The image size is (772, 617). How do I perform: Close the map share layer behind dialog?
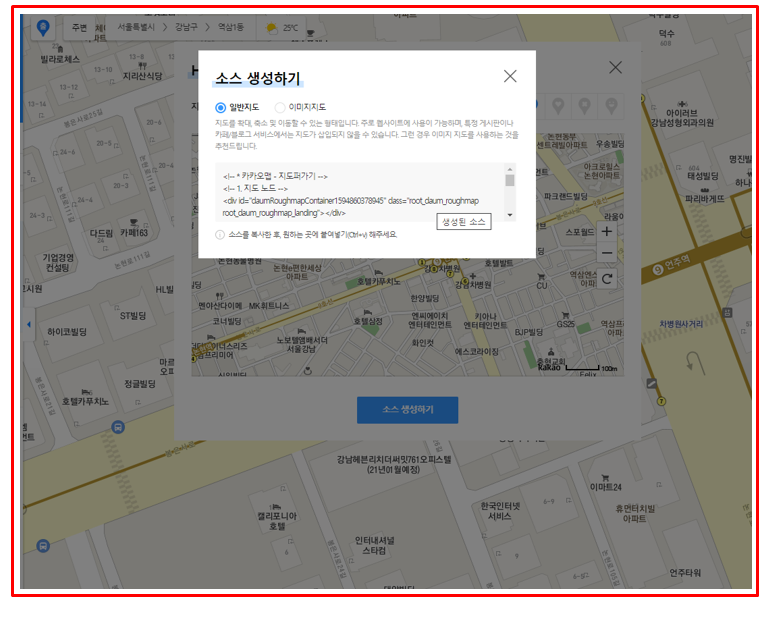tap(615, 67)
